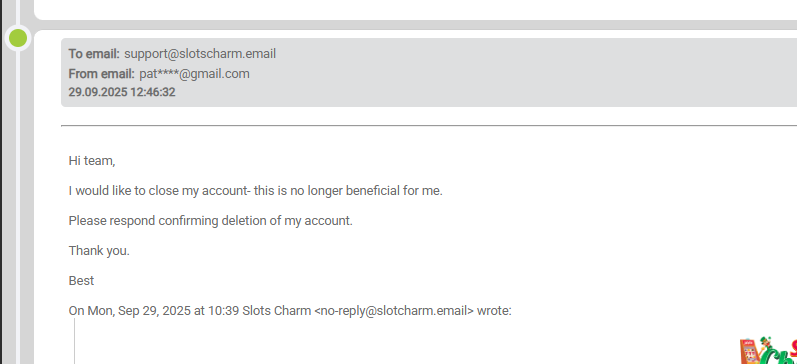Click the "Best" sign-off text
The width and height of the screenshot is (797, 364).
click(x=81, y=281)
